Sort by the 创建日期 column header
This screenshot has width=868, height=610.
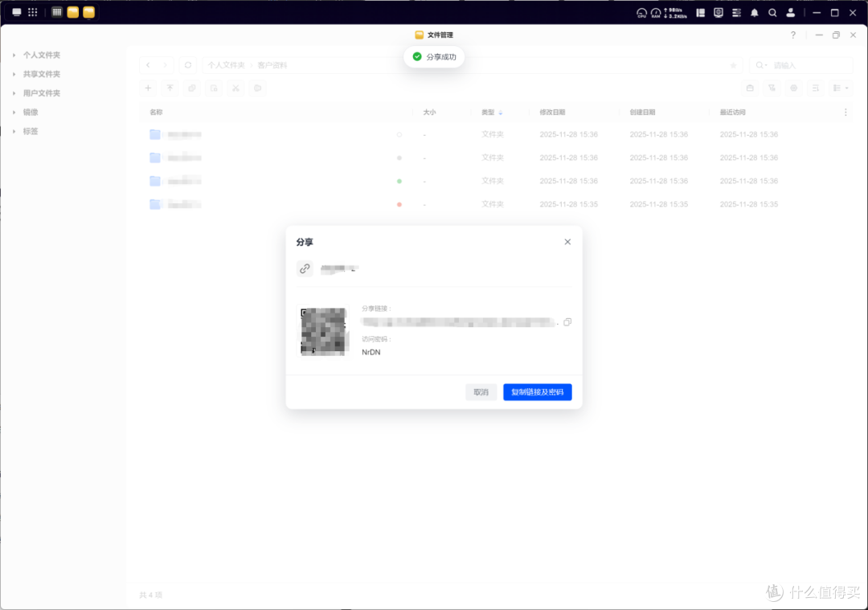(642, 113)
